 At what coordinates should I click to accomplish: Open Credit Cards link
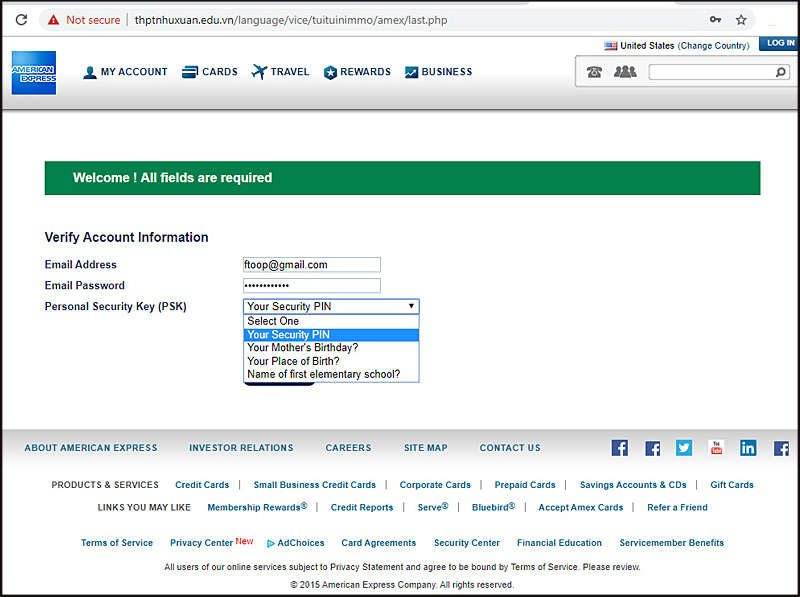tap(202, 485)
